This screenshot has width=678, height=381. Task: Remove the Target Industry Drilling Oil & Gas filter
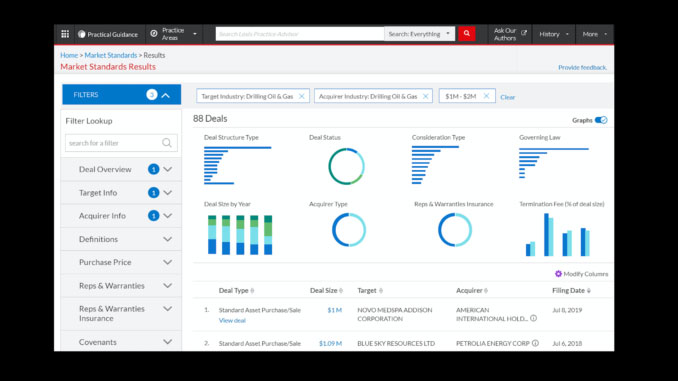coord(302,96)
